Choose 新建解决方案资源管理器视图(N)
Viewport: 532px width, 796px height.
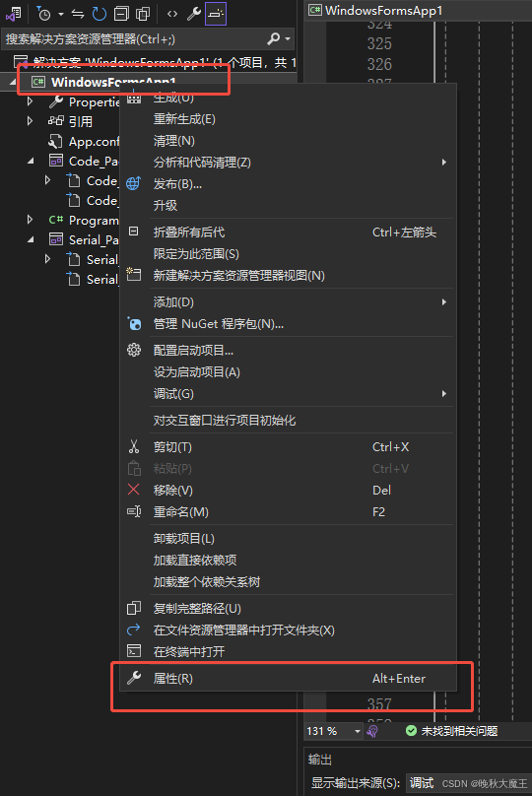(x=288, y=276)
